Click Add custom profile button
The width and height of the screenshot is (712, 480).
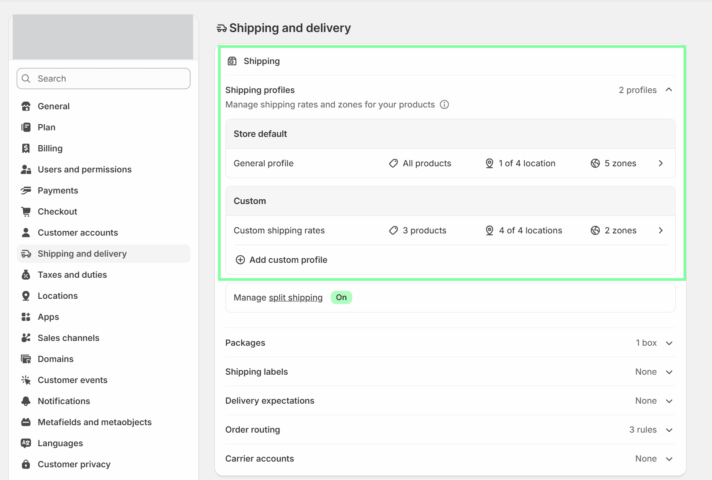281,260
